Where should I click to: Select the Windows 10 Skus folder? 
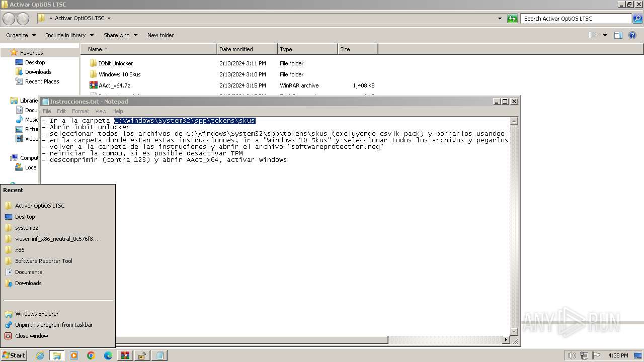click(115, 74)
